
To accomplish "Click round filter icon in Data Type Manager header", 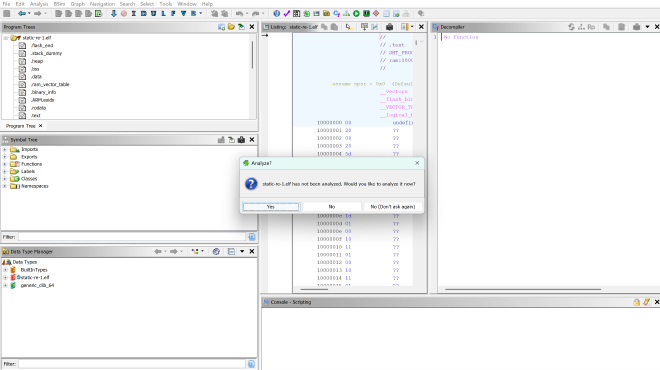I will coord(216,251).
